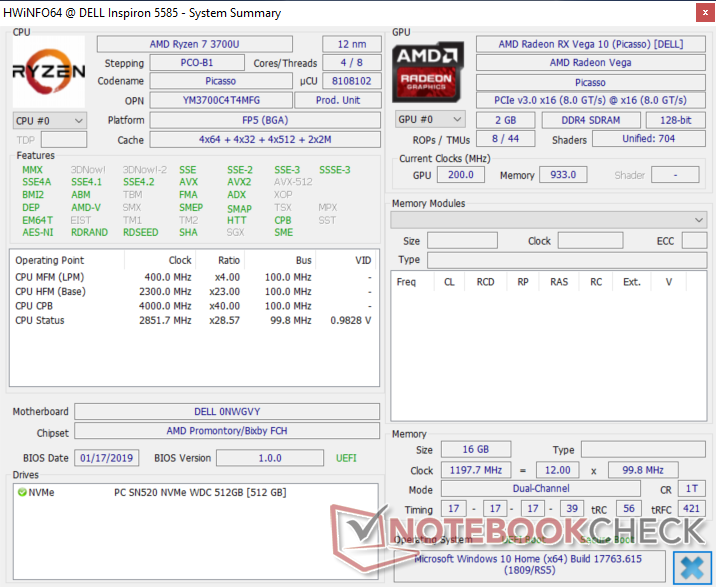Click the BIOS date 01/17/2019 field
The height and width of the screenshot is (587, 716).
[x=106, y=458]
